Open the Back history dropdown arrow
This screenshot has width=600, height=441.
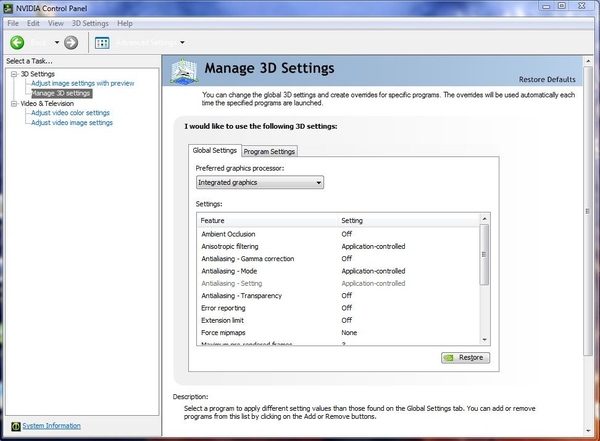(x=57, y=42)
